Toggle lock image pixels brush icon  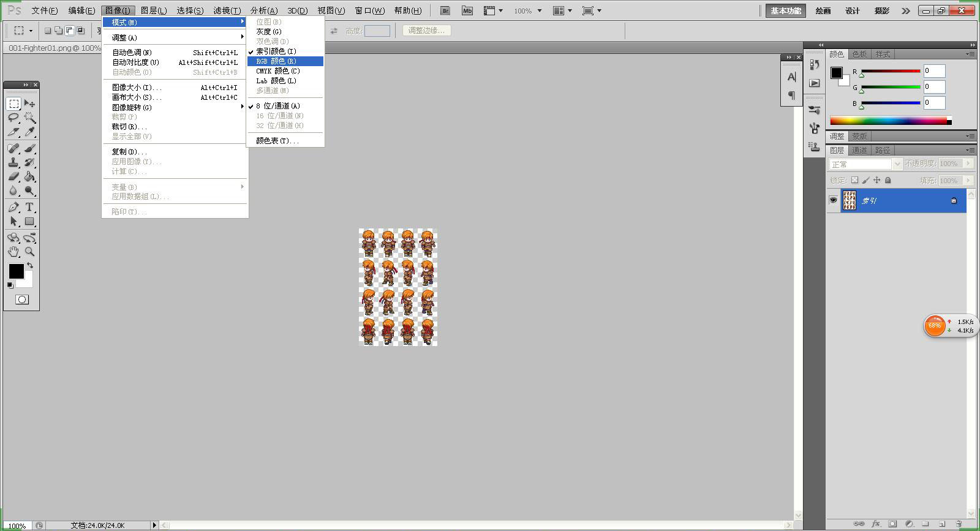tap(866, 180)
